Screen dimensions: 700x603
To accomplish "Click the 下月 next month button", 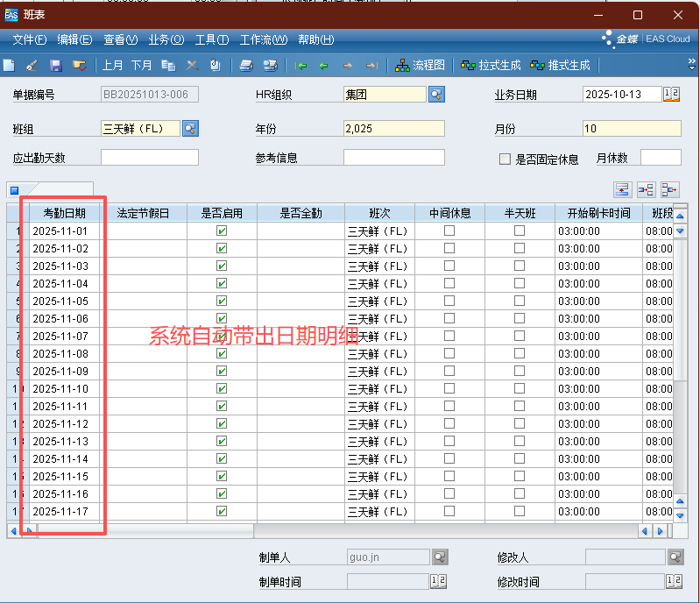I will pyautogui.click(x=142, y=66).
